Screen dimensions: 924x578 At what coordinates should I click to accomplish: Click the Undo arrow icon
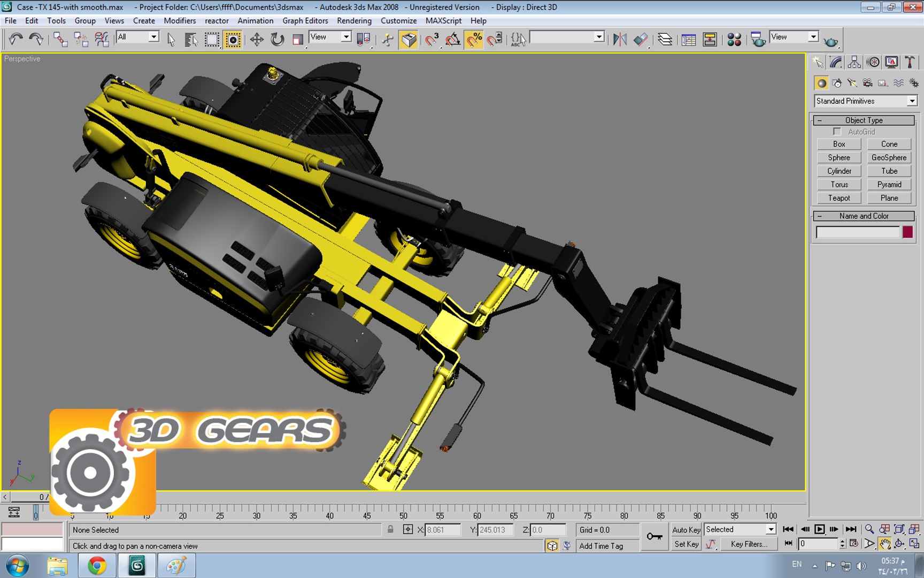(x=16, y=39)
